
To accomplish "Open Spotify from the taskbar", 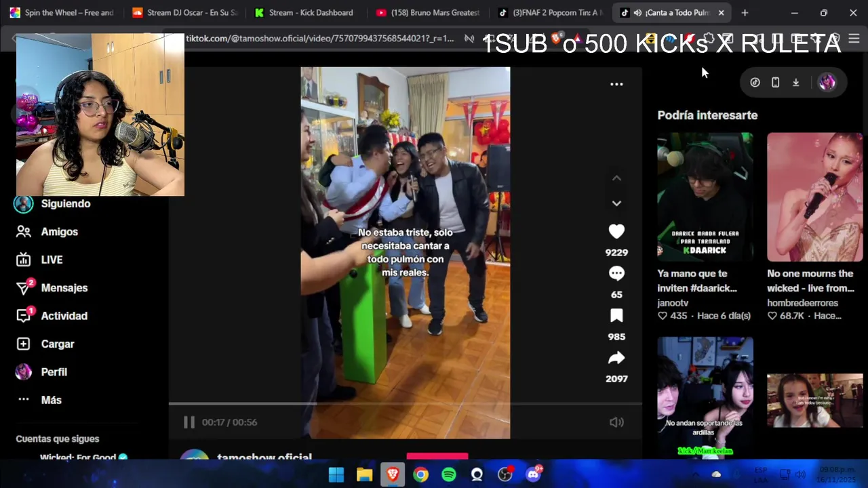I will point(449,475).
